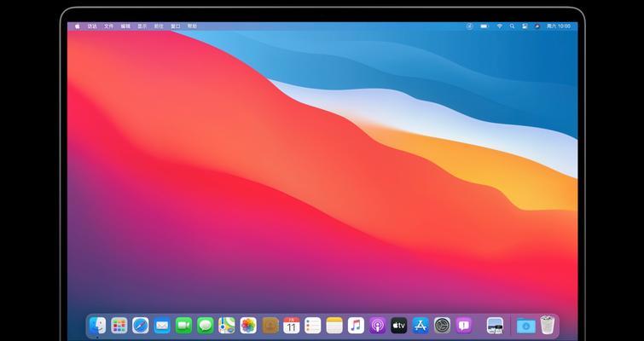Image resolution: width=644 pixels, height=341 pixels.
Task: Open the 前往 (Go) menu
Action: click(159, 26)
